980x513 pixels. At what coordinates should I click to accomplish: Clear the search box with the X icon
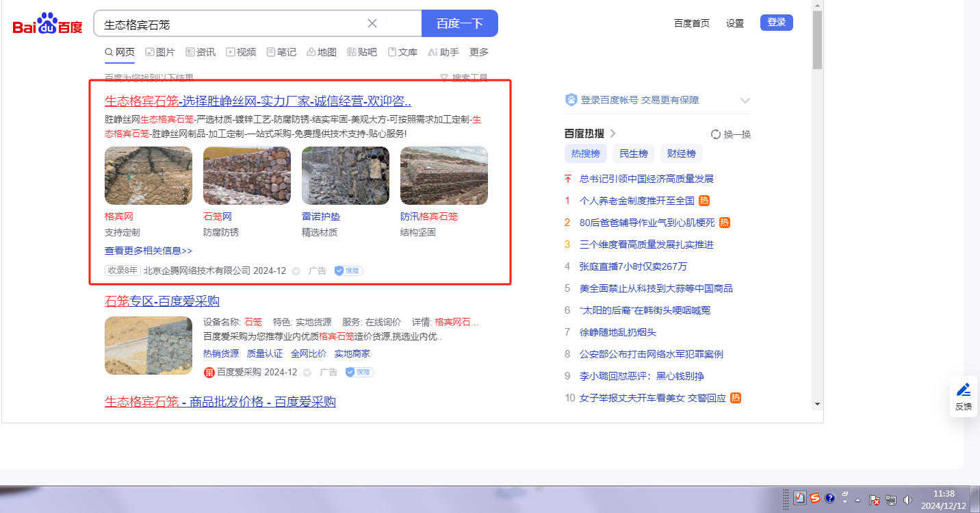[372, 23]
